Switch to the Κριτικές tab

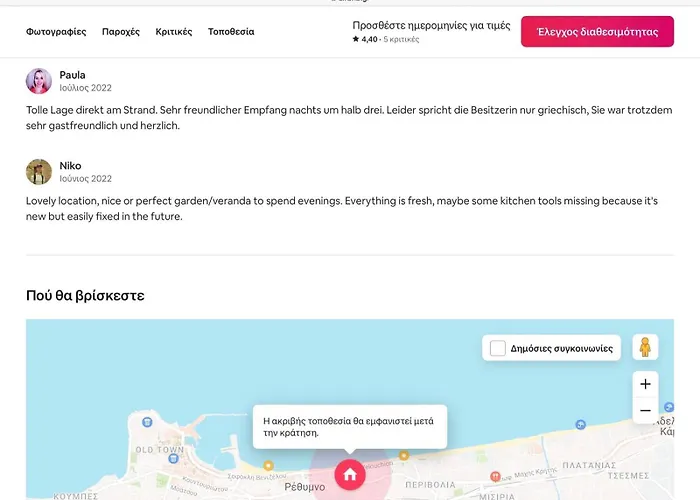(x=174, y=32)
